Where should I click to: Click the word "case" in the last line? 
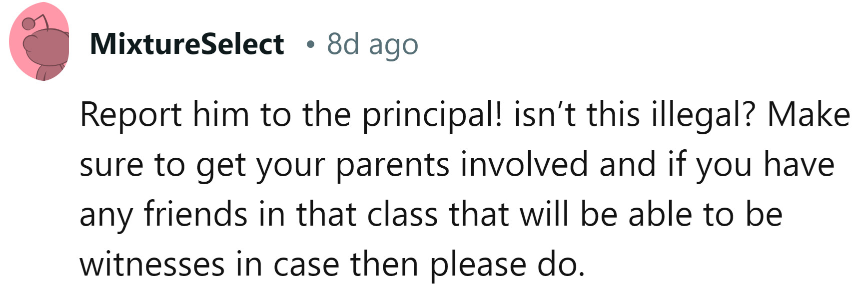coord(306,264)
